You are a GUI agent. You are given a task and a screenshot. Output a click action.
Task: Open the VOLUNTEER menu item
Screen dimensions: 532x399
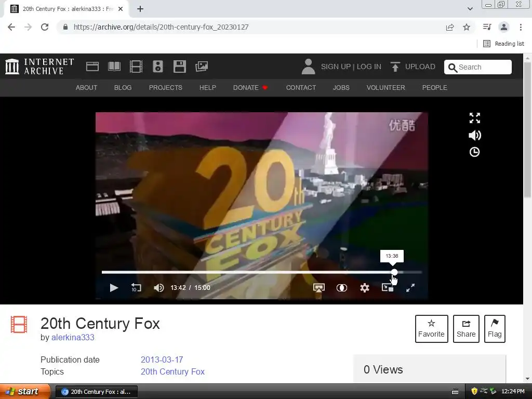tap(386, 87)
